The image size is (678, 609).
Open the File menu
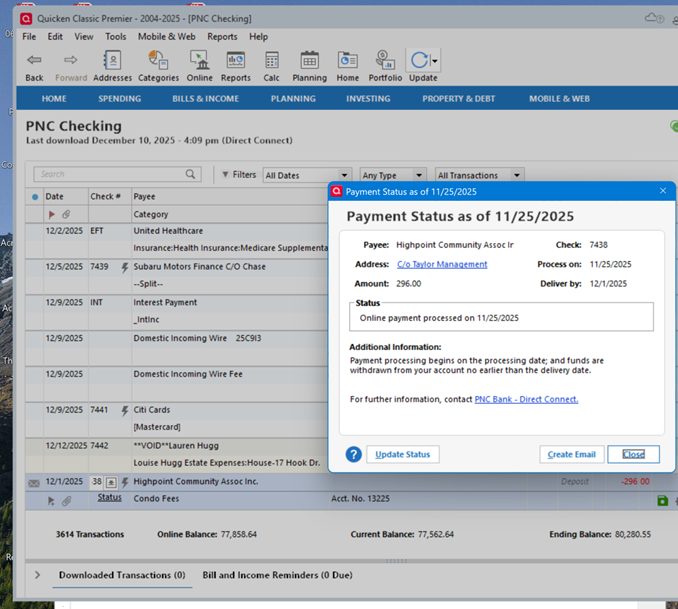click(x=29, y=37)
